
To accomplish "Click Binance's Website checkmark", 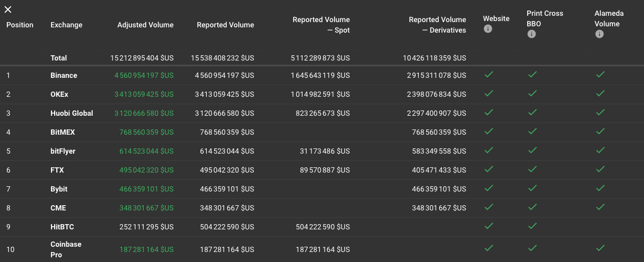I will click(x=489, y=75).
